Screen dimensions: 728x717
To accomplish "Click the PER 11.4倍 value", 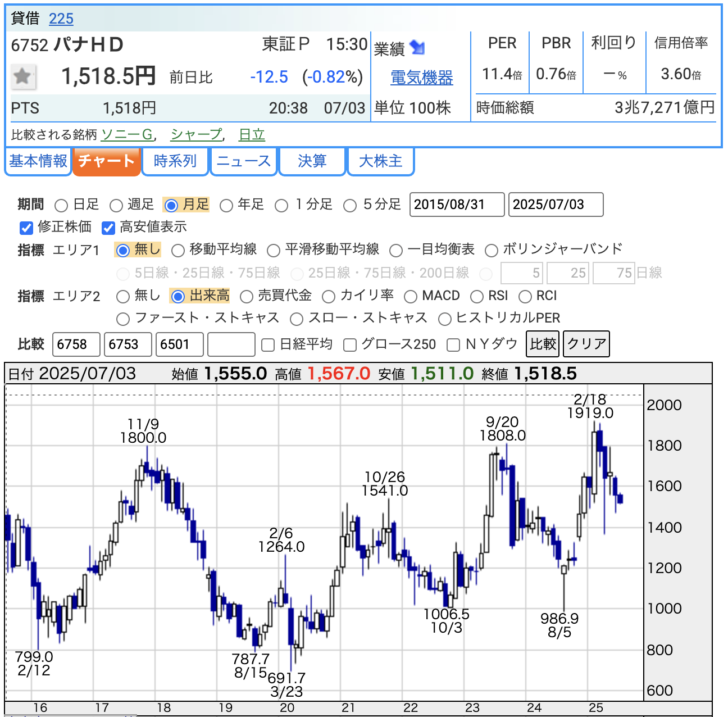I will coord(502,74).
